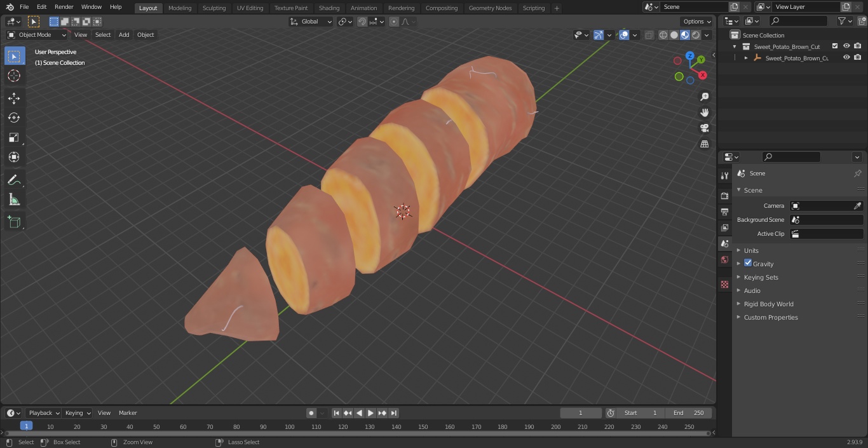Open the File menu
Image resolution: width=868 pixels, height=448 pixels.
[24, 7]
